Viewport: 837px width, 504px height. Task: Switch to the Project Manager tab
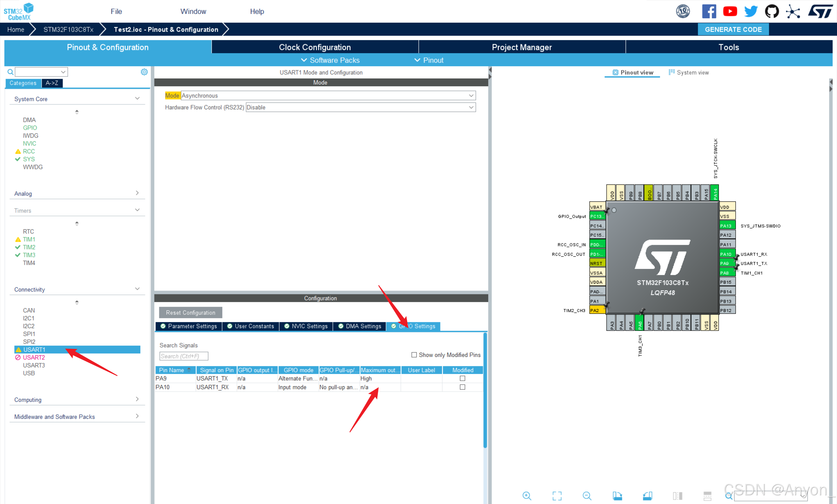[522, 47]
